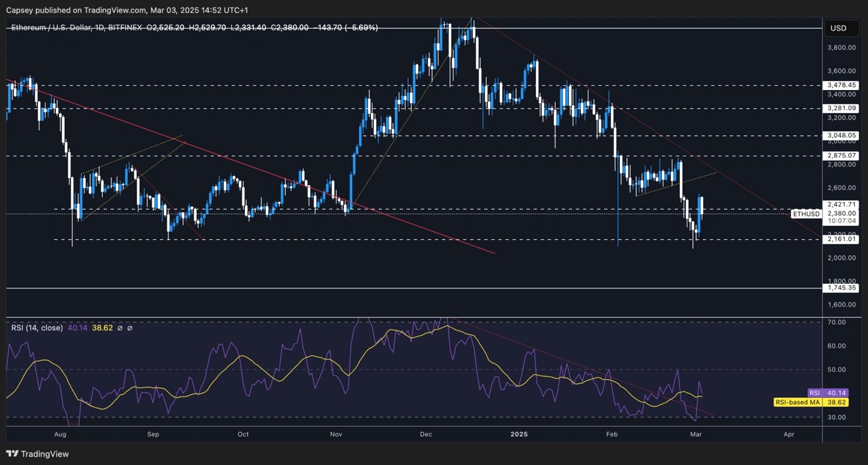Click the Ethereum / U.S. Dollar chart title
The width and height of the screenshot is (868, 465).
coord(58,28)
